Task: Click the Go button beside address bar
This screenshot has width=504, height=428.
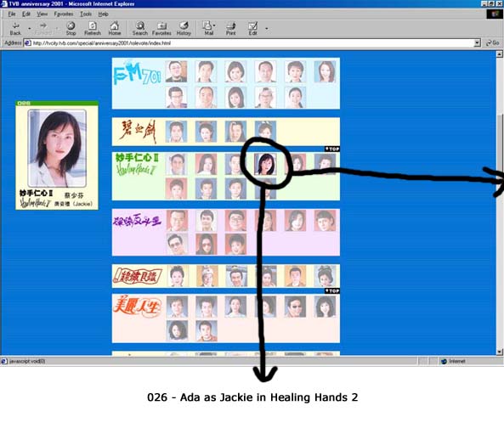Action: pos(493,42)
